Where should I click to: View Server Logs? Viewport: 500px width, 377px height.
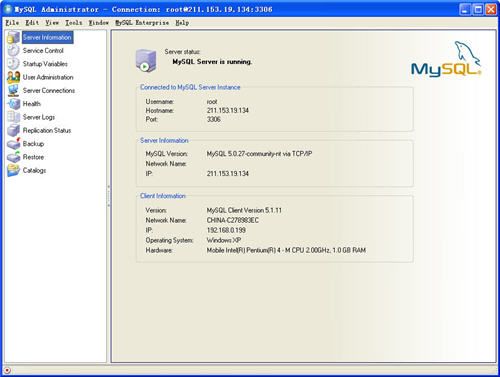click(39, 117)
